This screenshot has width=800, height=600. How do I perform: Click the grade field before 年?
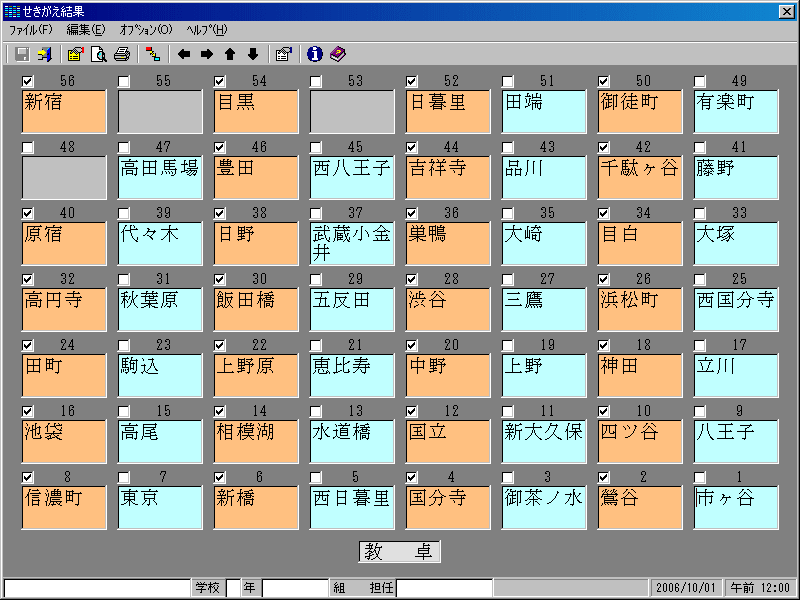233,587
